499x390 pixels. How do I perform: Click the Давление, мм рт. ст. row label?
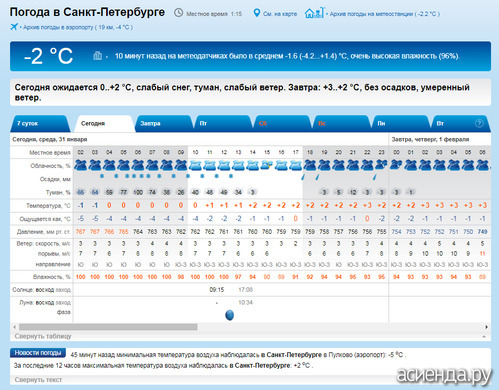click(44, 232)
